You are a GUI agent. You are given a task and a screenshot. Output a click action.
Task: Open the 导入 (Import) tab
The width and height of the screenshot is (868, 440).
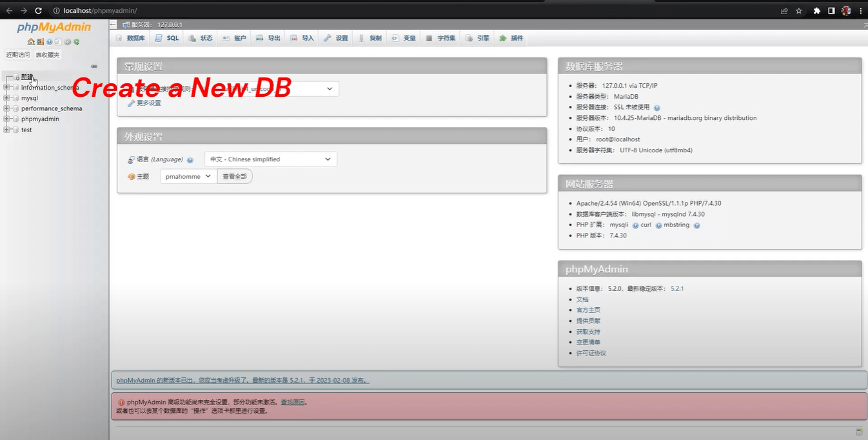(302, 38)
